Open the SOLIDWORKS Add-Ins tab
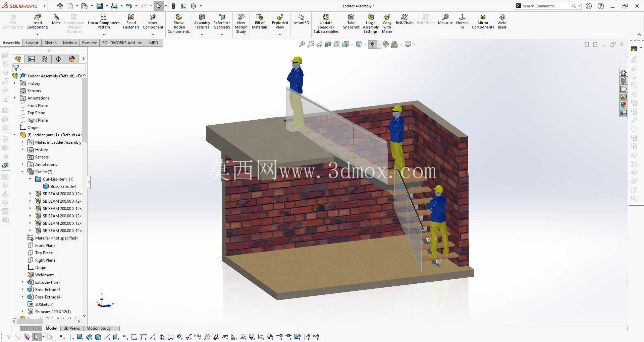 tap(122, 43)
